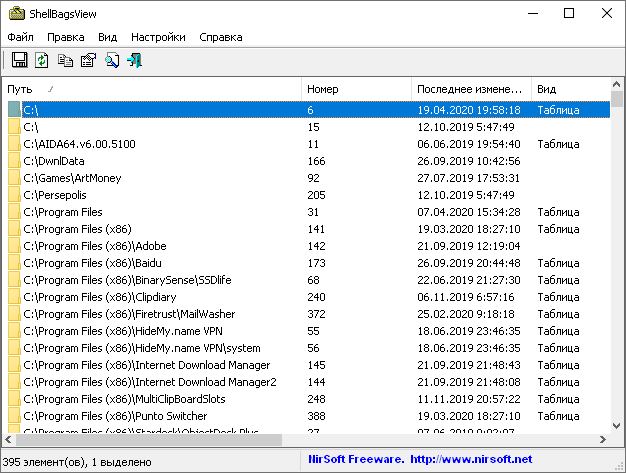Sort by the Номер column header

point(357,89)
